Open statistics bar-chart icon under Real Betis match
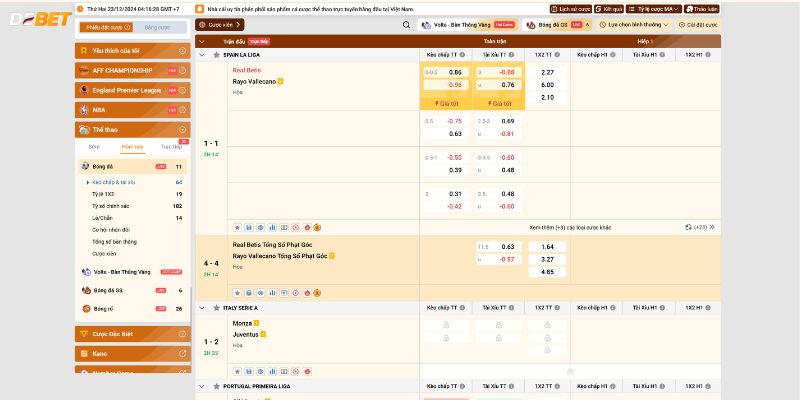800x400 pixels. (272, 228)
